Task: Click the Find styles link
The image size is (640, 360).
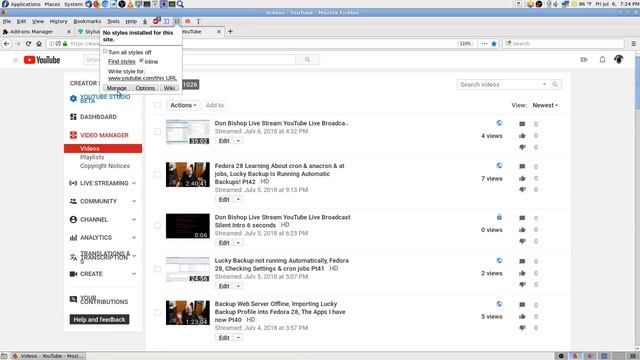Action: click(122, 62)
